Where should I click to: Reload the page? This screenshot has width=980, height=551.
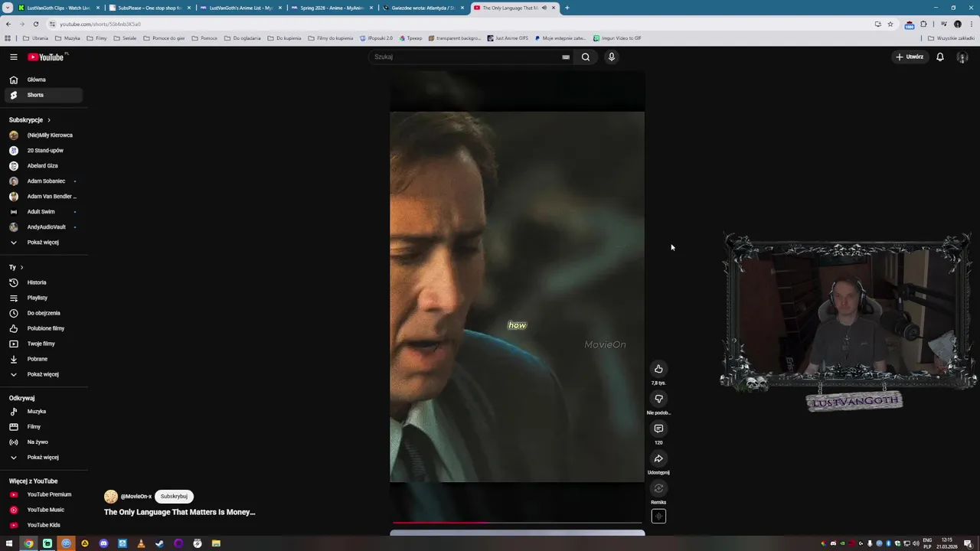click(35, 24)
